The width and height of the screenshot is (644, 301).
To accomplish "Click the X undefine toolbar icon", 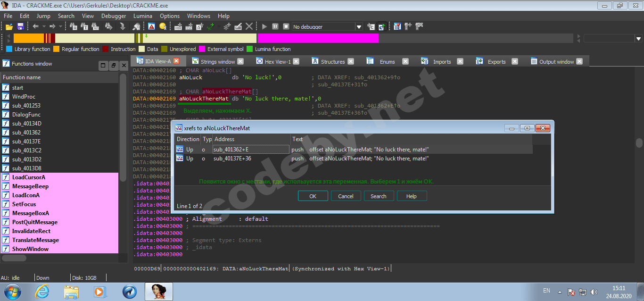I will coord(249,27).
